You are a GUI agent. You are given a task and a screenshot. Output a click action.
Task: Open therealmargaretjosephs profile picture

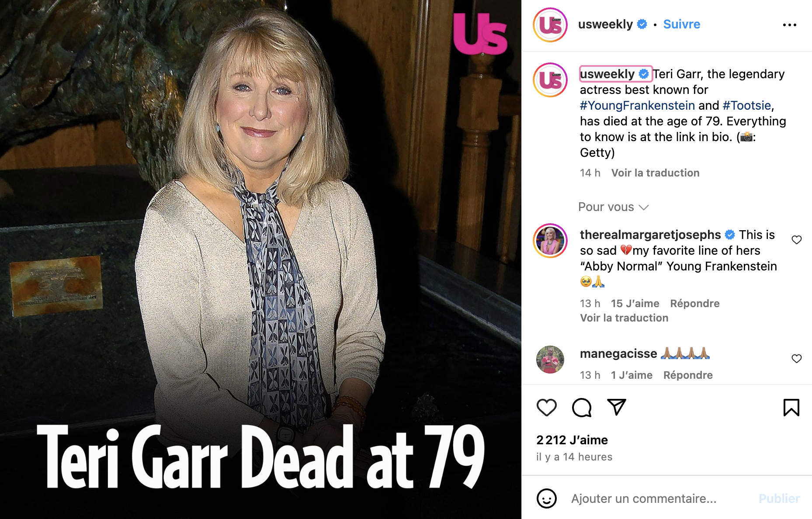tap(550, 241)
